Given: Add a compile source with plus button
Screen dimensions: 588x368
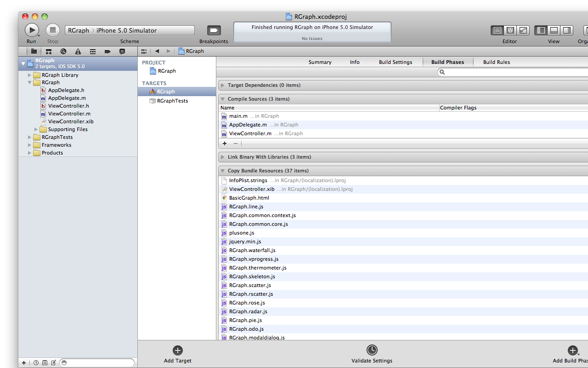Looking at the screenshot, I should [225, 144].
